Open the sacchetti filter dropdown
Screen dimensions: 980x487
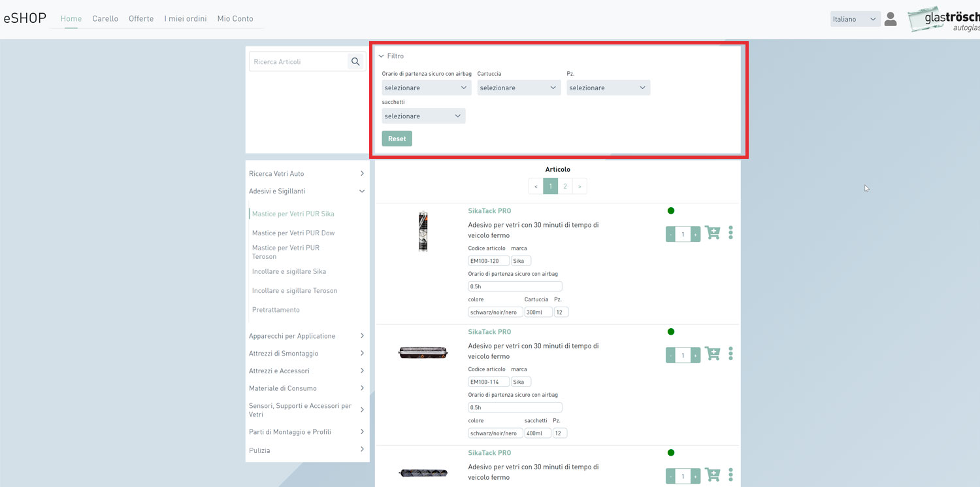[423, 116]
